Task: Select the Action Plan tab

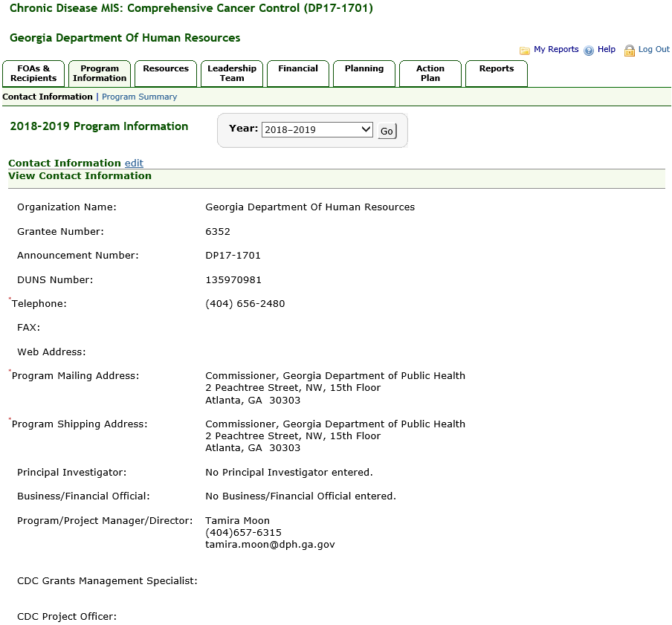Action: [430, 74]
